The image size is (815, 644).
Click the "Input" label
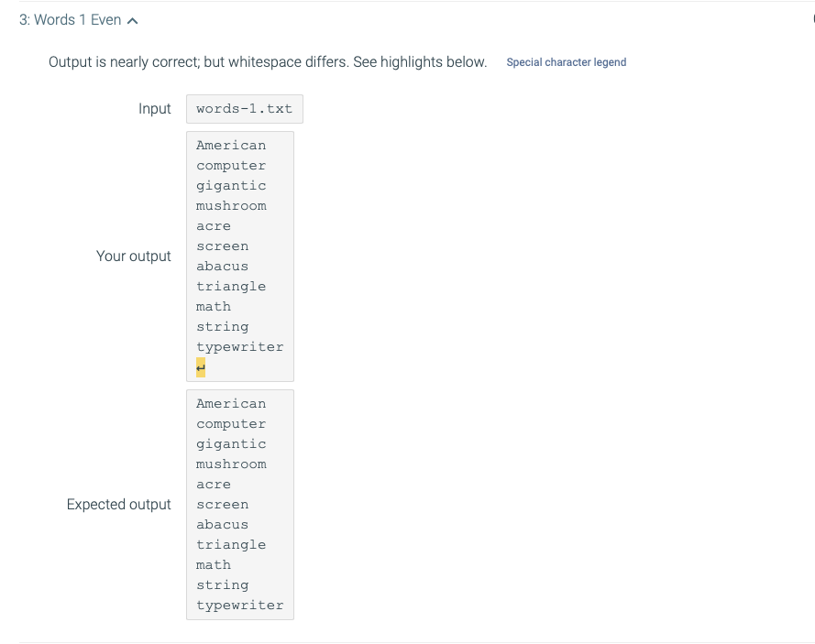[x=155, y=108]
